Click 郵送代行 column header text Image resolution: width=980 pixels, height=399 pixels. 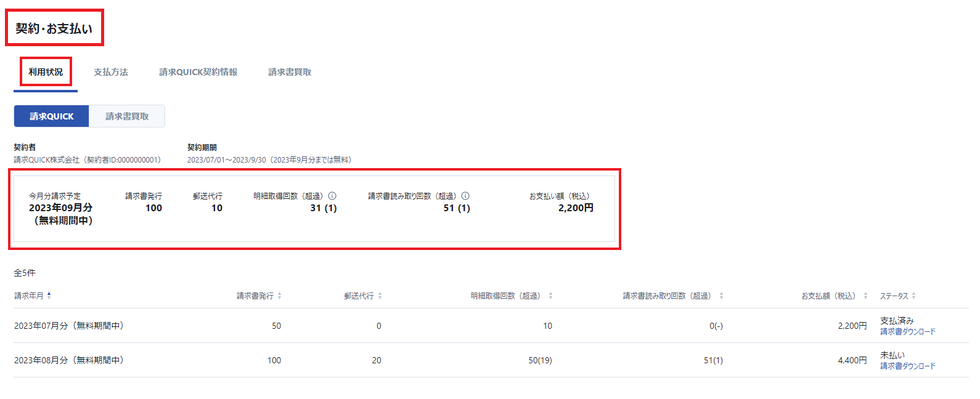(x=359, y=296)
